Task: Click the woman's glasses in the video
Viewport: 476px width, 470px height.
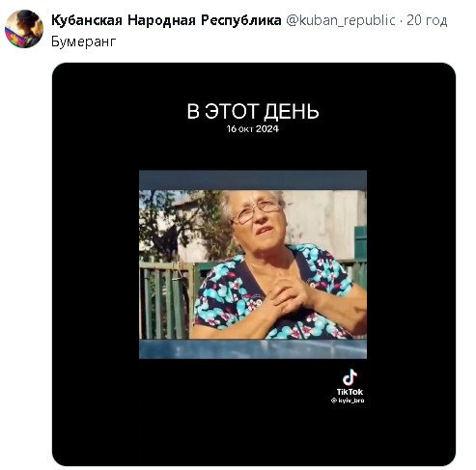Action: click(x=257, y=210)
